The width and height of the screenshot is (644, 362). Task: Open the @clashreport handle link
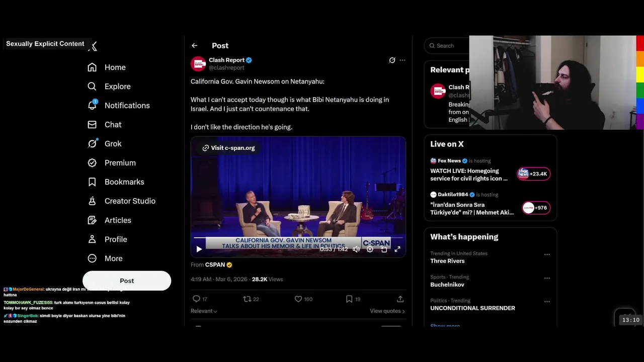tap(226, 68)
